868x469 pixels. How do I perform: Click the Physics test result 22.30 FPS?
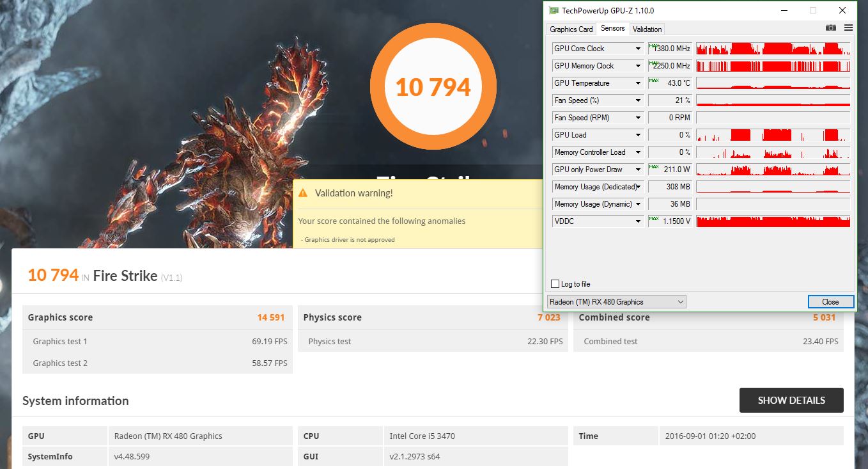coord(545,342)
